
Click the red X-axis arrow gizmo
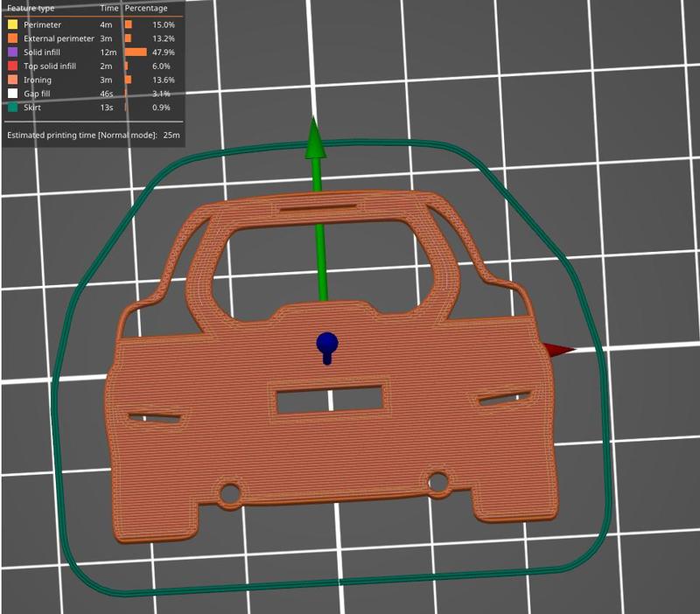click(558, 349)
